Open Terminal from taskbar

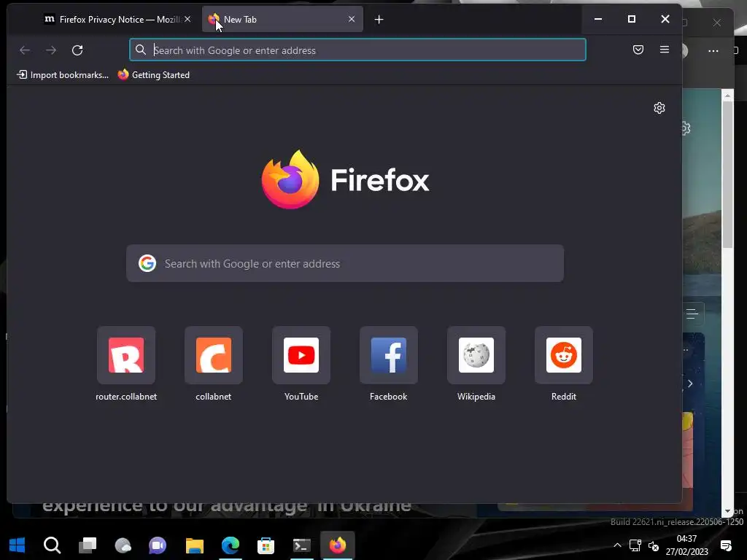pos(301,545)
